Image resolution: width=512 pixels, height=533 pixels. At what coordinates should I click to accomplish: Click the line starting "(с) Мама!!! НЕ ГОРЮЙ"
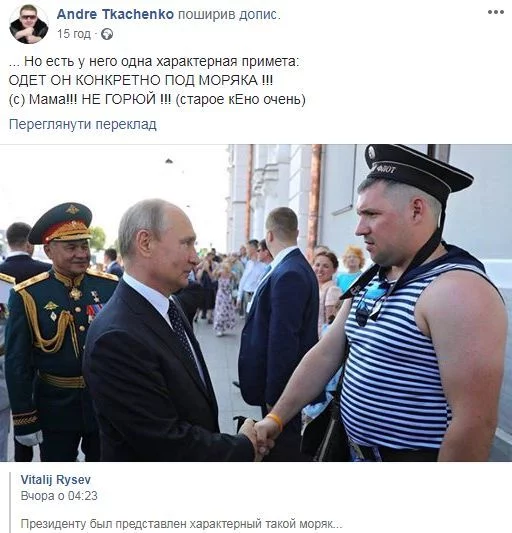point(157,99)
